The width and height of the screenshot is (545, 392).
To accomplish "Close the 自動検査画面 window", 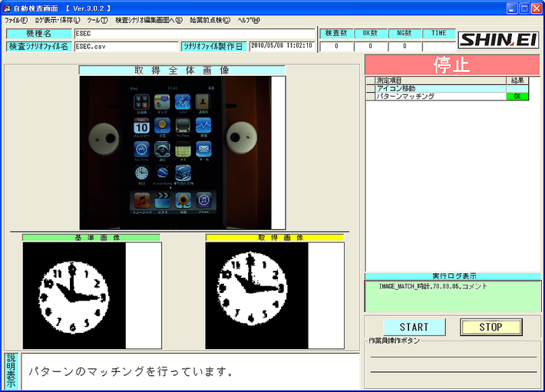I will (537, 8).
